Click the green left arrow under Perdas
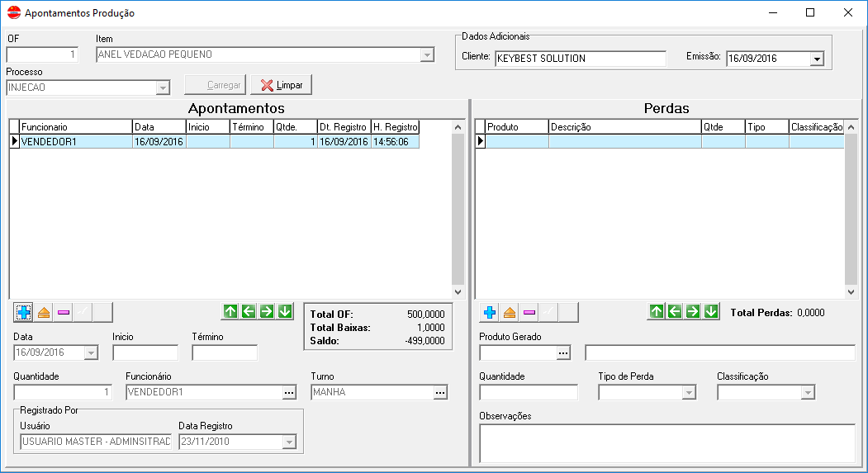 [x=675, y=311]
